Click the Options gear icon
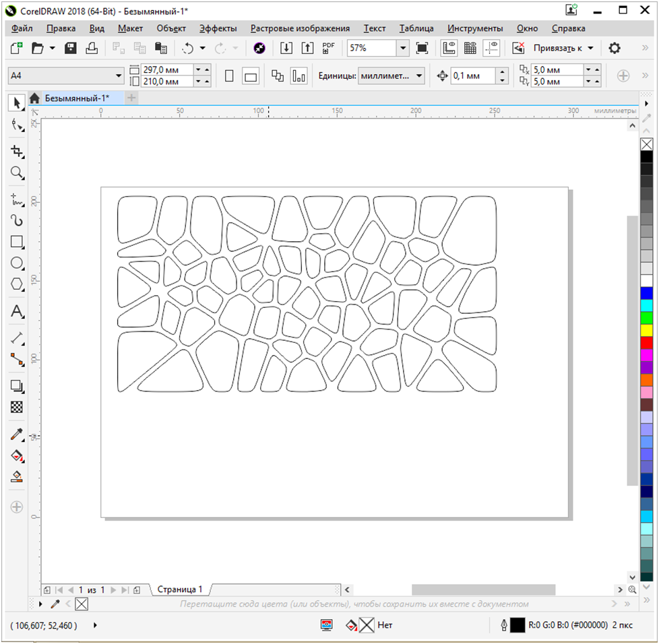Viewport: 659px width, 644px height. 615,48
